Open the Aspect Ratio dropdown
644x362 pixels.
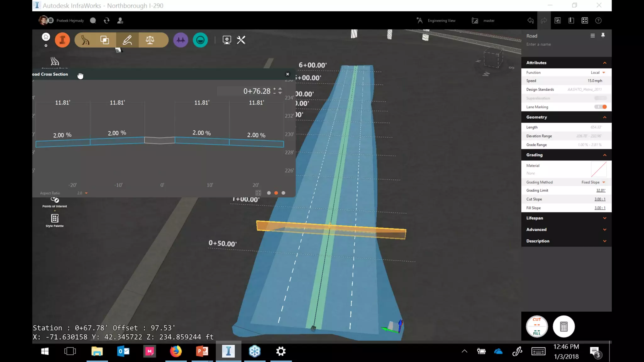pos(82,193)
